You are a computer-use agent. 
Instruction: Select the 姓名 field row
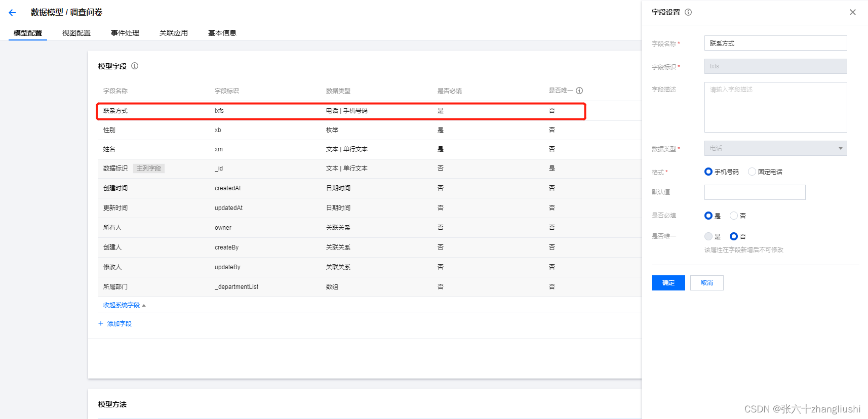tap(369, 149)
